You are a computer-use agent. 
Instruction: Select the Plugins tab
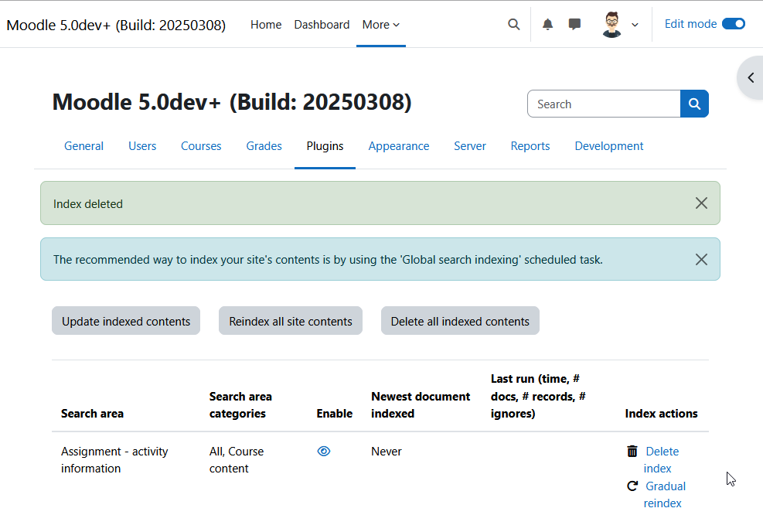[x=325, y=146]
